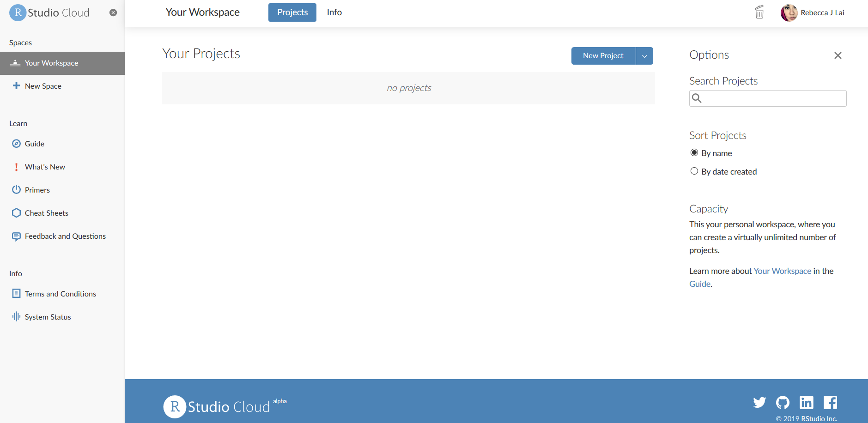Collapse sidebar with the round X icon
Image resolution: width=868 pixels, height=423 pixels.
(113, 12)
